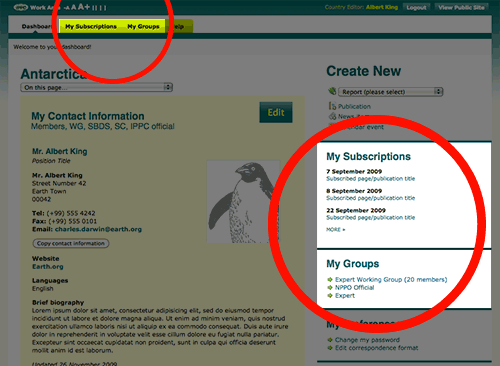Viewport: 500px width, 366px height.
Task: Click arrow icon beside Expert Working Group
Action: click(x=330, y=279)
